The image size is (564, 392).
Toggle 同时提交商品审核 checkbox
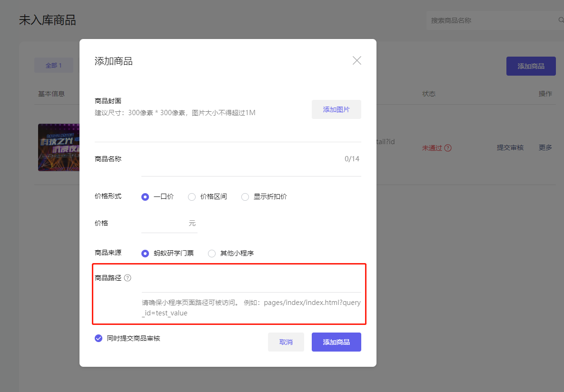pos(99,338)
